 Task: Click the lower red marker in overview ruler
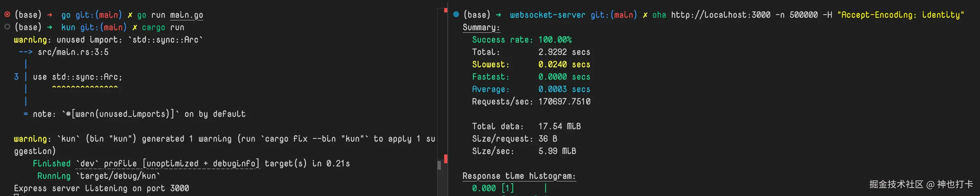pyautogui.click(x=446, y=159)
